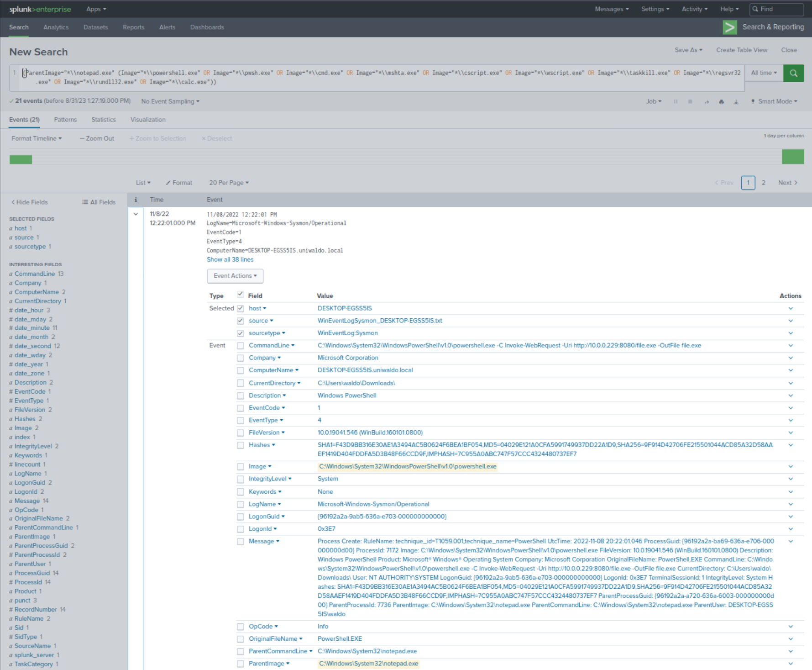Switch to the Visualization tab
812x670 pixels.
click(x=148, y=120)
